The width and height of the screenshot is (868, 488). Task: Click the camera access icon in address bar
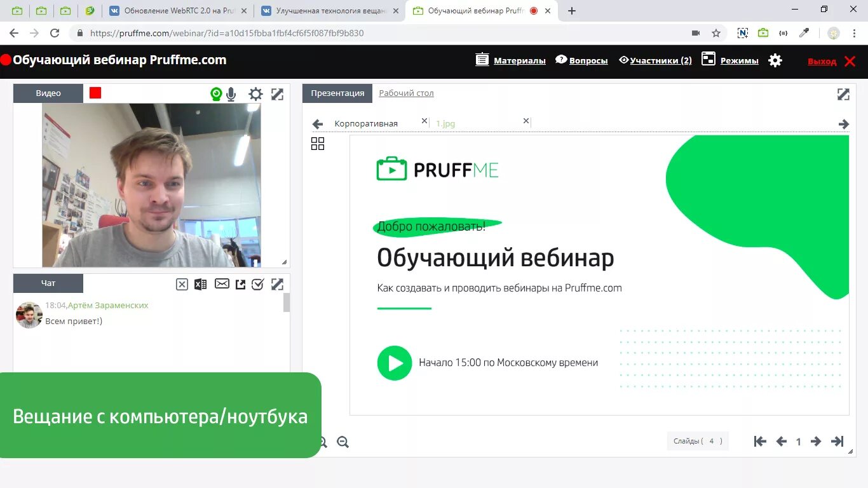[x=696, y=33]
